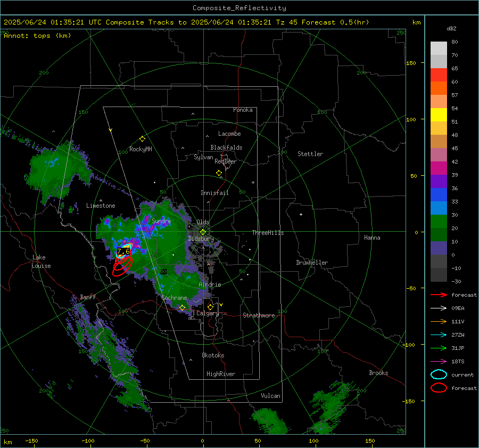Click the 'Annot: tops (km)' label
479x448 pixels.
[x=37, y=36]
